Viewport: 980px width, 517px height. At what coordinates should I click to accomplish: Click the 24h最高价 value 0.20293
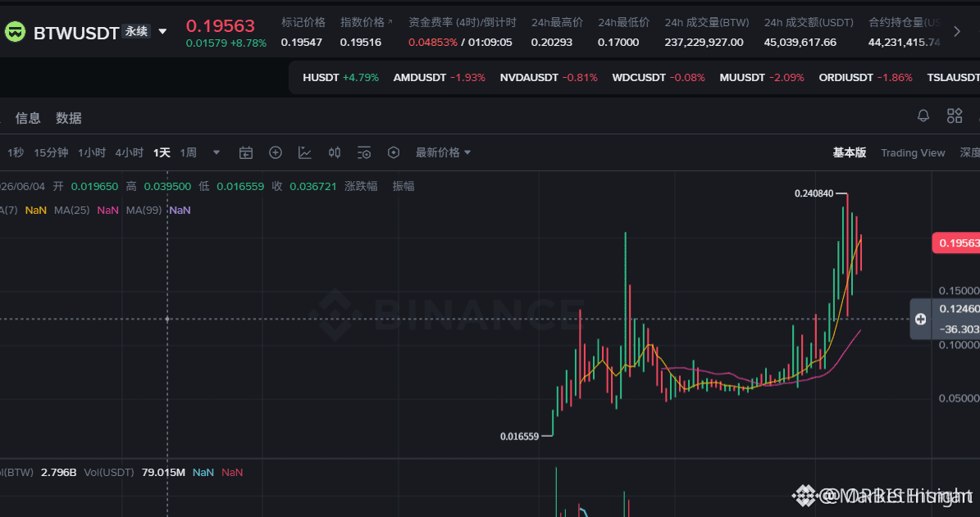point(550,43)
